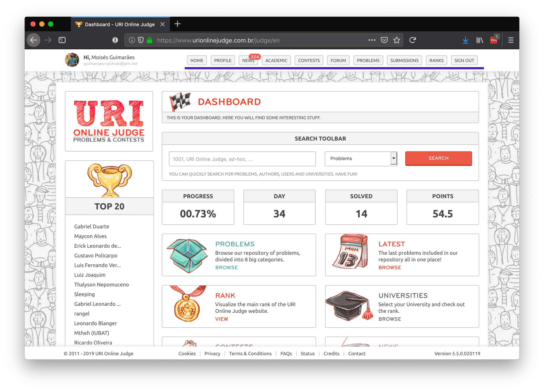Open the Firefox hamburger menu

pos(511,40)
